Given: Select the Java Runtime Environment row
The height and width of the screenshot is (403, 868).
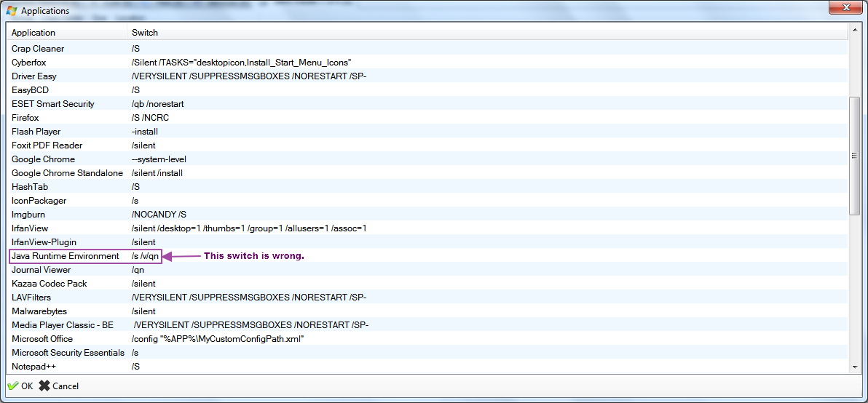Looking at the screenshot, I should click(x=66, y=256).
